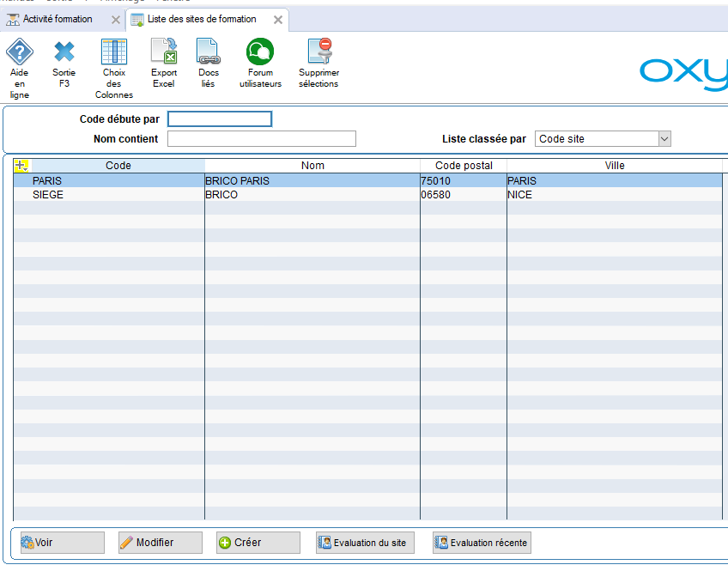728x571 pixels.
Task: Click the Code postal column header
Action: 464,166
